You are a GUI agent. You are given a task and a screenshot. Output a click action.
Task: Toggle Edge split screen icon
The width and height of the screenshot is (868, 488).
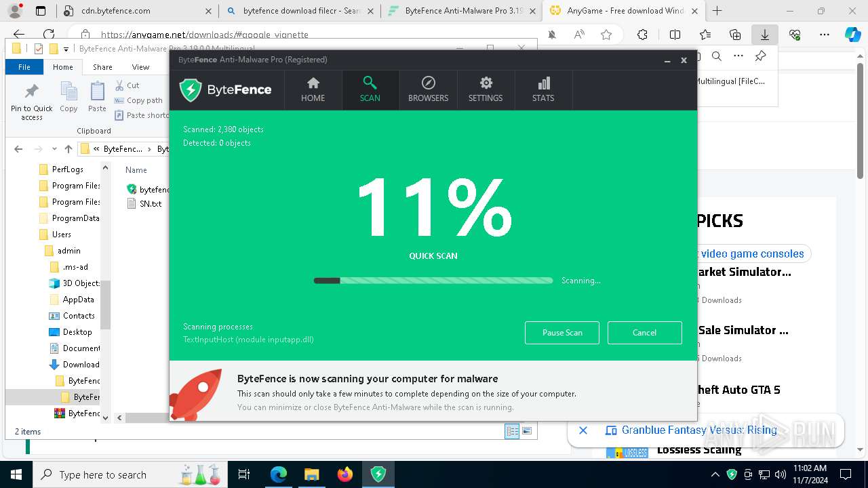(675, 35)
